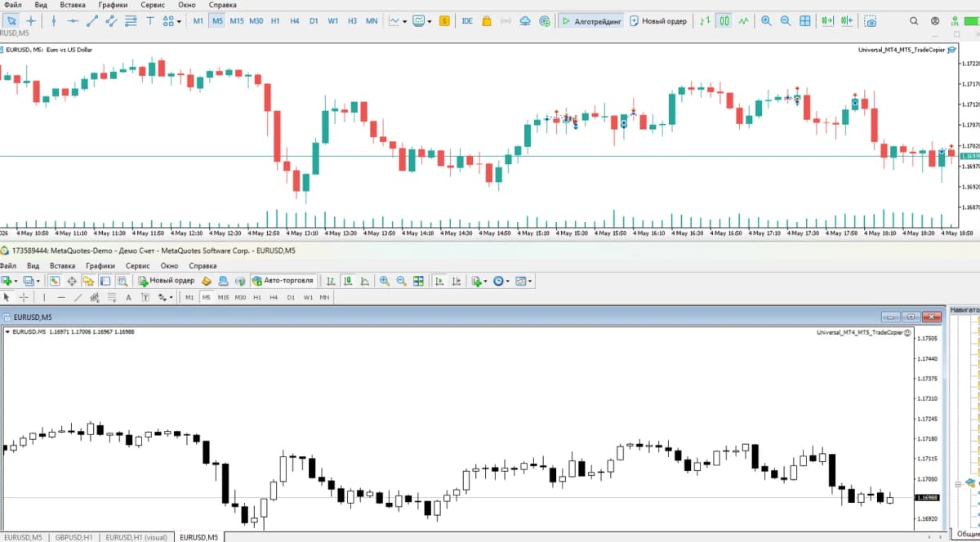
Task: Select the text tool in MT5
Action: pyautogui.click(x=149, y=20)
